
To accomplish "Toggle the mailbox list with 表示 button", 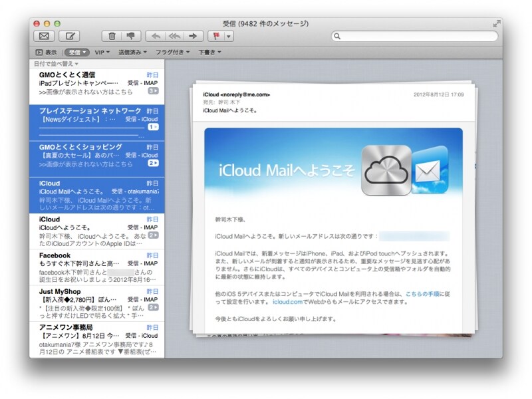I will 45,52.
